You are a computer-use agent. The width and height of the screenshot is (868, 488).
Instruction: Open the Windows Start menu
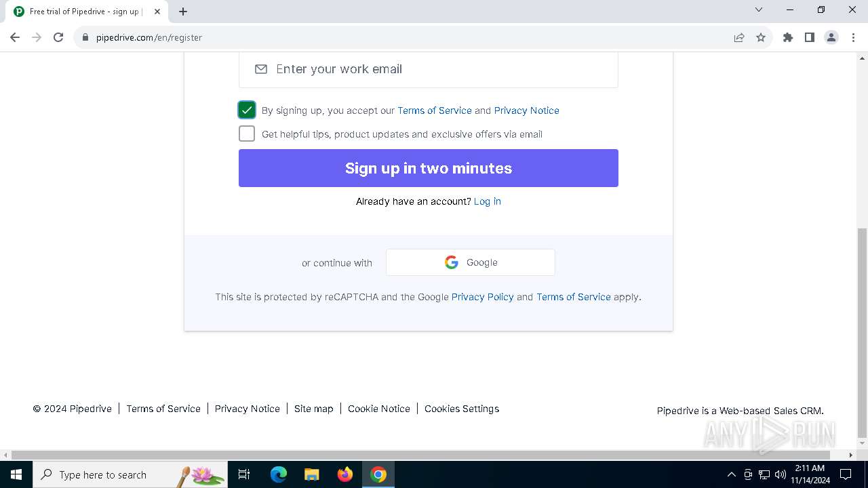16,474
